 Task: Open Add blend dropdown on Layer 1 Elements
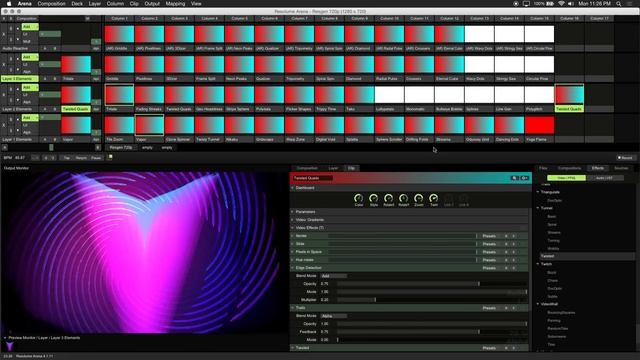tap(30, 118)
